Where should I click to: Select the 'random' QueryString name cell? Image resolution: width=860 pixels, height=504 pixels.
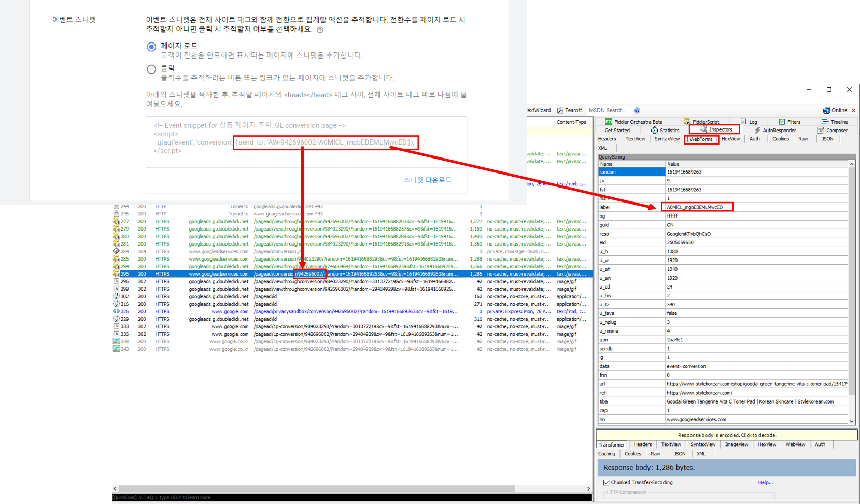(631, 172)
